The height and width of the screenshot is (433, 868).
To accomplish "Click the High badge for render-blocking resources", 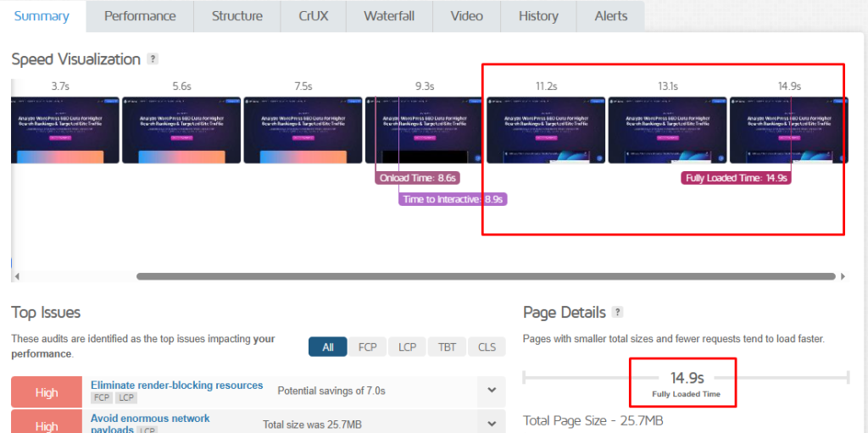I will (x=47, y=392).
